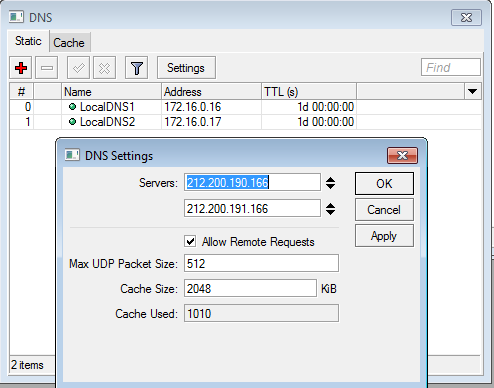Click the up-down arrows for first server

tap(330, 183)
